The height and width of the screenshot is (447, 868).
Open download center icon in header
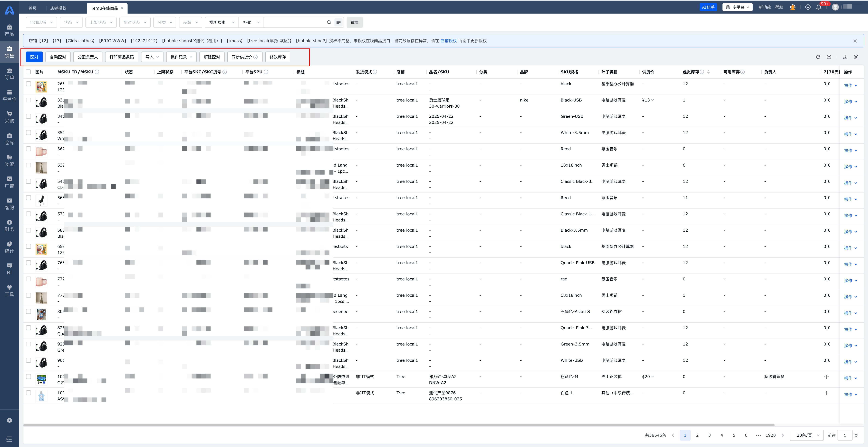[x=808, y=7]
